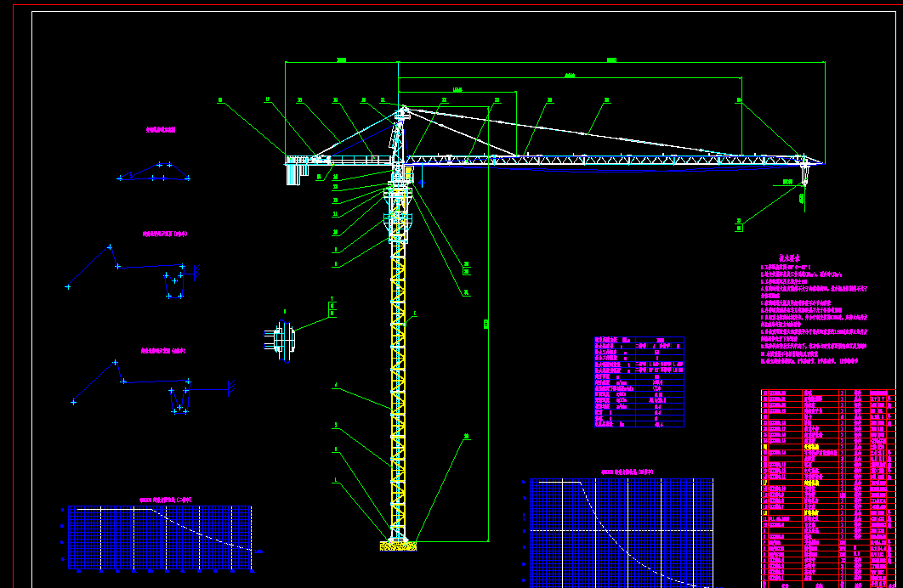903x588 pixels.
Task: Click the vertical overall height dimension line
Action: pos(488,324)
